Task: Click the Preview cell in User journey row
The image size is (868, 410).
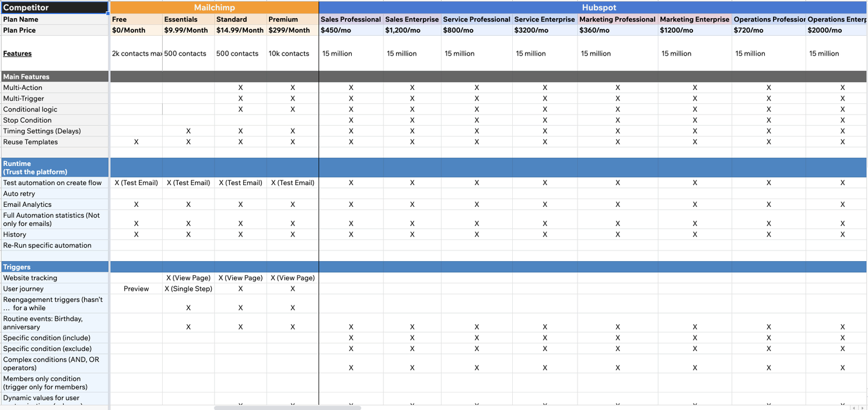Action: click(x=136, y=289)
